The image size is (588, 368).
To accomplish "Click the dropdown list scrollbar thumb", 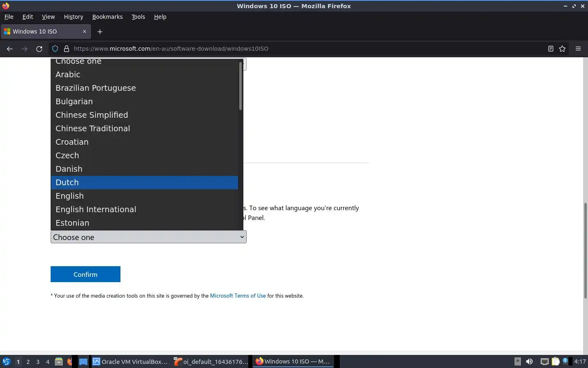I will click(x=241, y=86).
